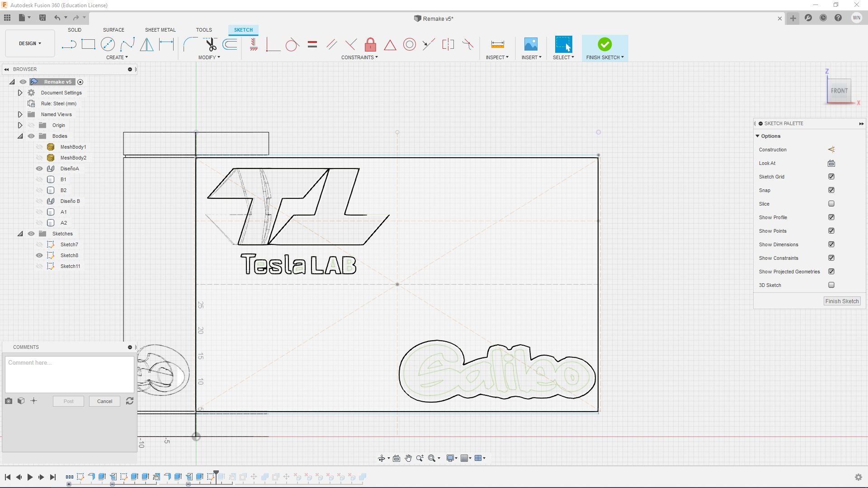Toggle visibility of Sketch8
Viewport: 868px width, 488px height.
coord(39,255)
